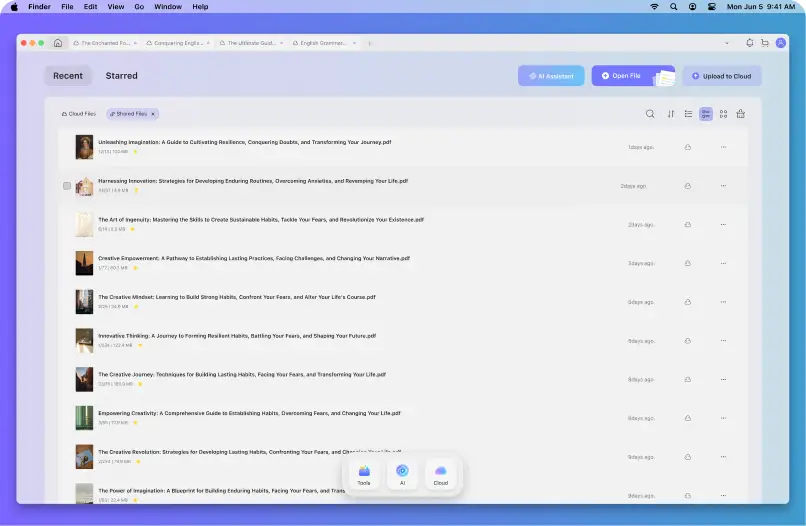
Task: Open Cloud from the floating dock
Action: point(440,474)
